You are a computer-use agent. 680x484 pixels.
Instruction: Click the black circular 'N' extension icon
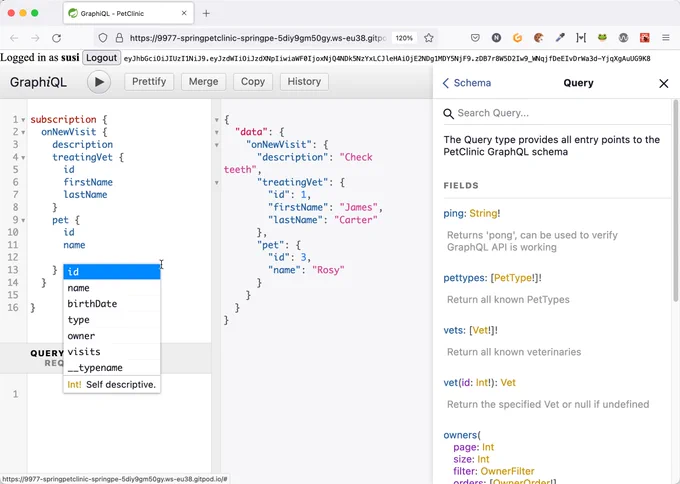(x=497, y=38)
